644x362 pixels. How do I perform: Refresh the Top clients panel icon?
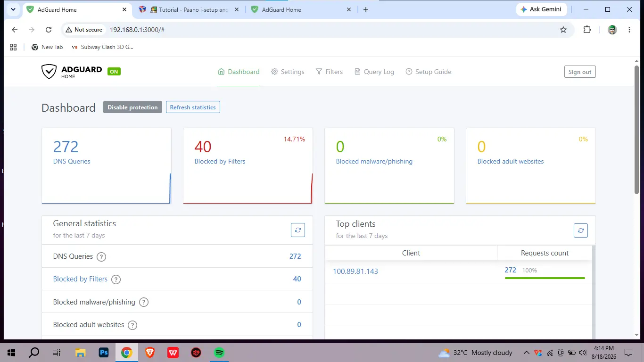pos(581,230)
